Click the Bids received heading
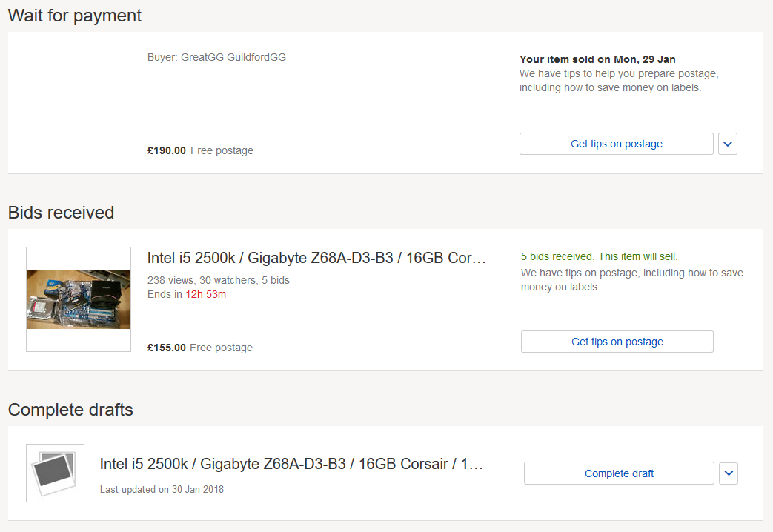Image resolution: width=773 pixels, height=532 pixels. pos(61,213)
